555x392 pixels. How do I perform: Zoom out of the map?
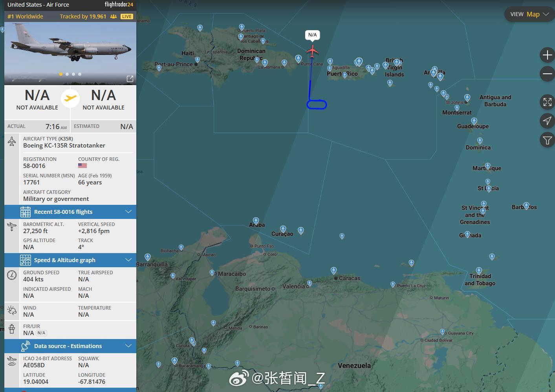(547, 74)
